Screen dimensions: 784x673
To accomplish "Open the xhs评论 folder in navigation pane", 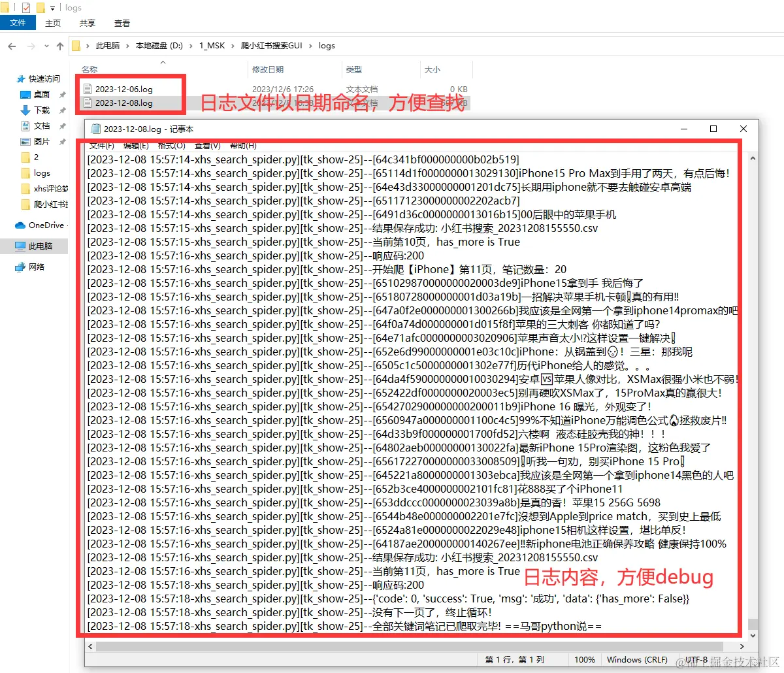I will click(50, 188).
